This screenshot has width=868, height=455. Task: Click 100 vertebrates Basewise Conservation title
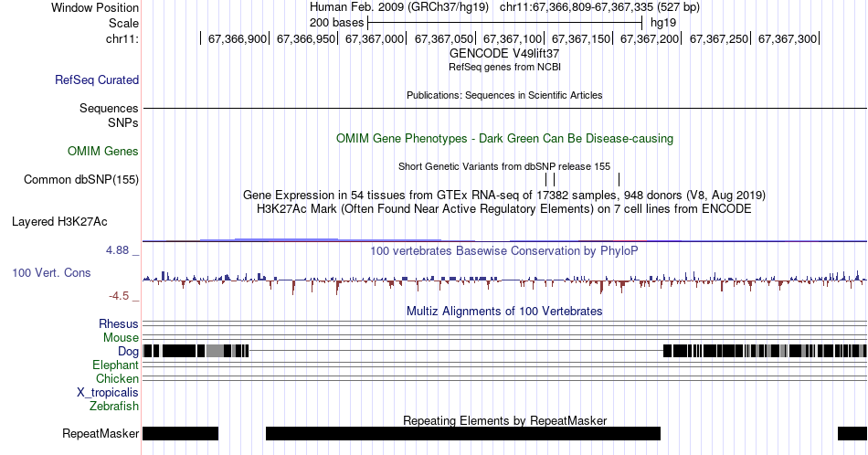click(504, 250)
